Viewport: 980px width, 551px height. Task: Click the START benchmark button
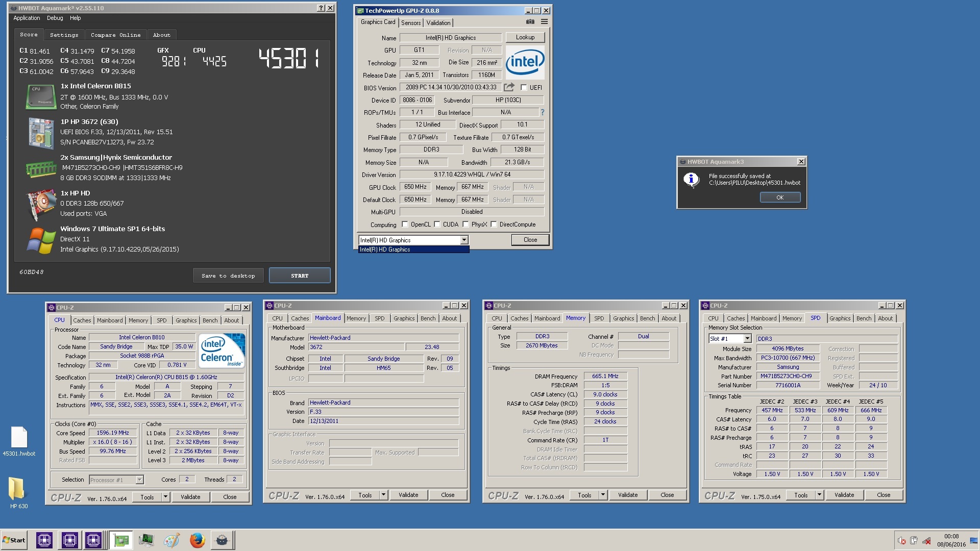click(x=300, y=275)
